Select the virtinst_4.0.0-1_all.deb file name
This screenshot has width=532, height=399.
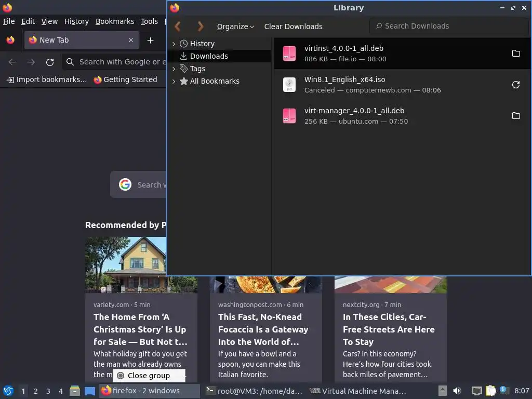coord(344,48)
